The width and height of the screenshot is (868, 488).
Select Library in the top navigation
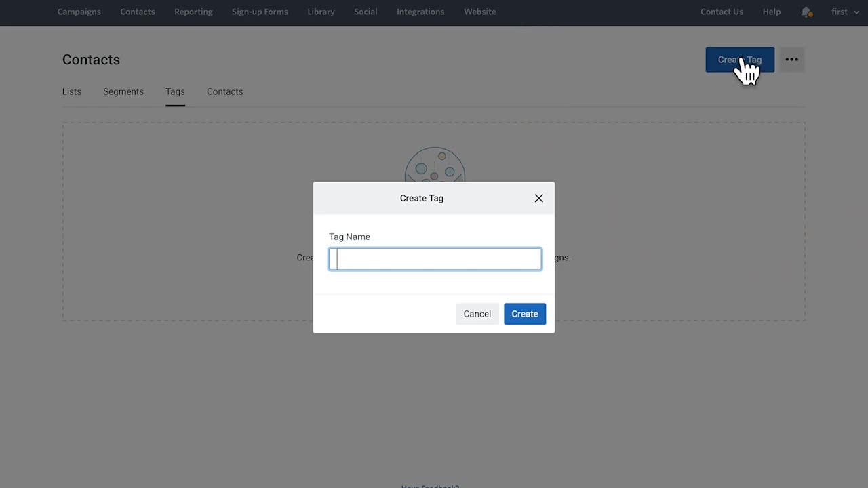(x=321, y=12)
